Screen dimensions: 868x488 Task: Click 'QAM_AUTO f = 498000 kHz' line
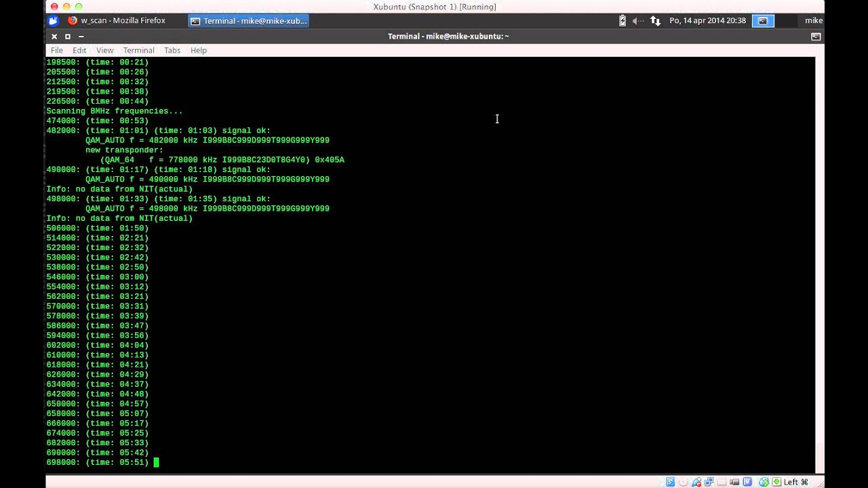[208, 209]
